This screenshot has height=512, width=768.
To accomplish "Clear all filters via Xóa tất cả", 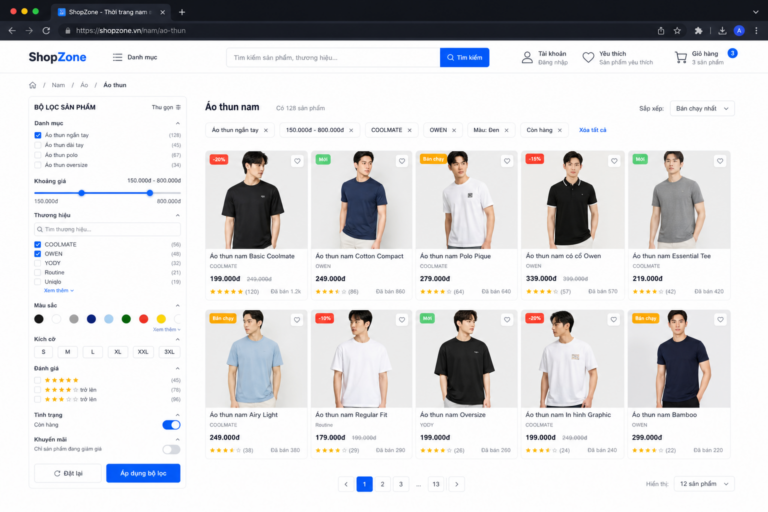I will pyautogui.click(x=593, y=130).
